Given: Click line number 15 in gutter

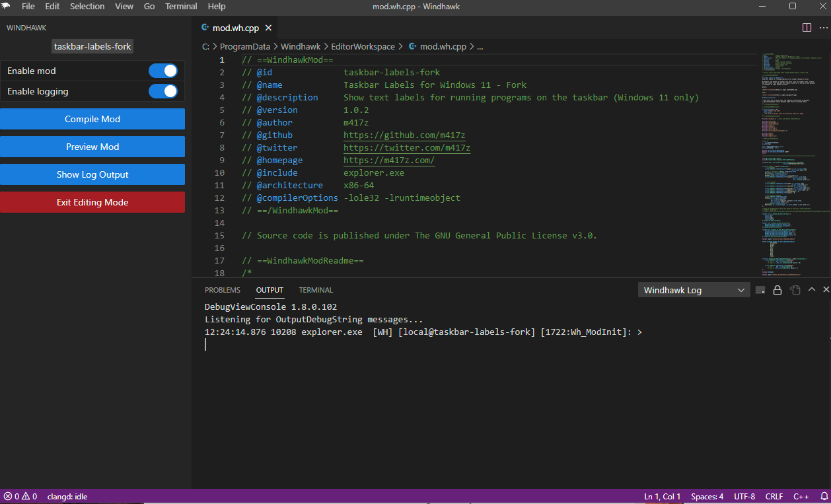Looking at the screenshot, I should [219, 236].
